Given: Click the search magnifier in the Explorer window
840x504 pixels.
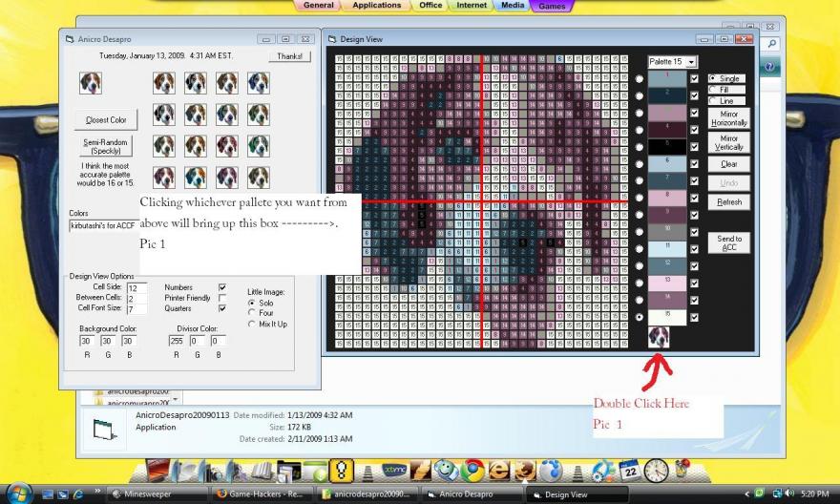Looking at the screenshot, I should coord(772,44).
